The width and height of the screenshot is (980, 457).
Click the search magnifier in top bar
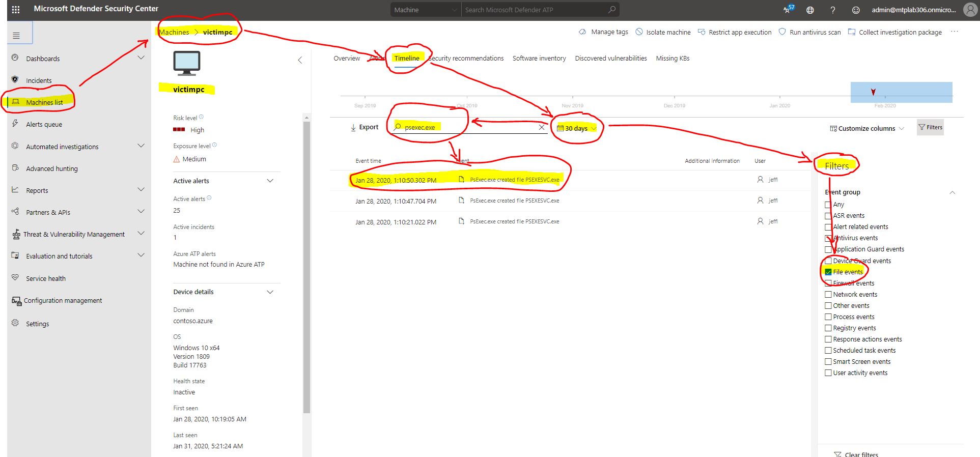point(611,10)
